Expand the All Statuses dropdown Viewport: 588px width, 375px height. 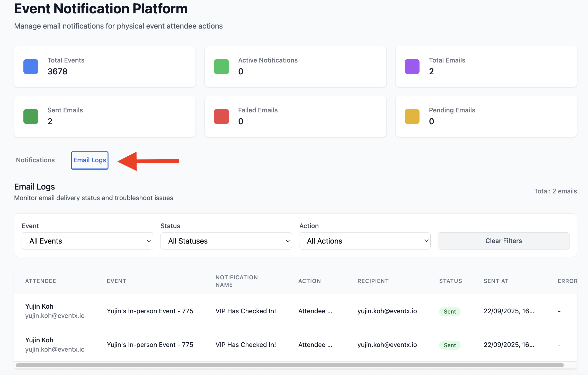(226, 241)
